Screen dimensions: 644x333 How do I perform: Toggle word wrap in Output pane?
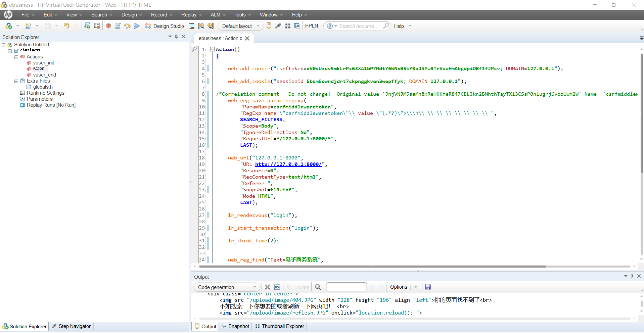(x=277, y=287)
